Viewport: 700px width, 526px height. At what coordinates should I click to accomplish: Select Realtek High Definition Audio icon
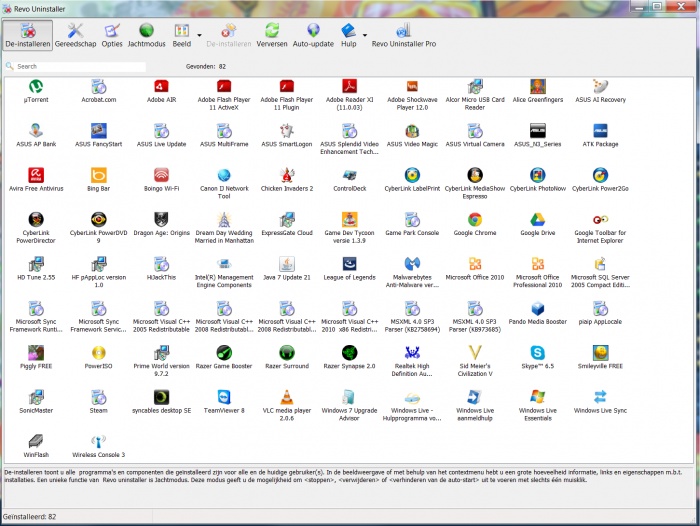click(x=412, y=352)
